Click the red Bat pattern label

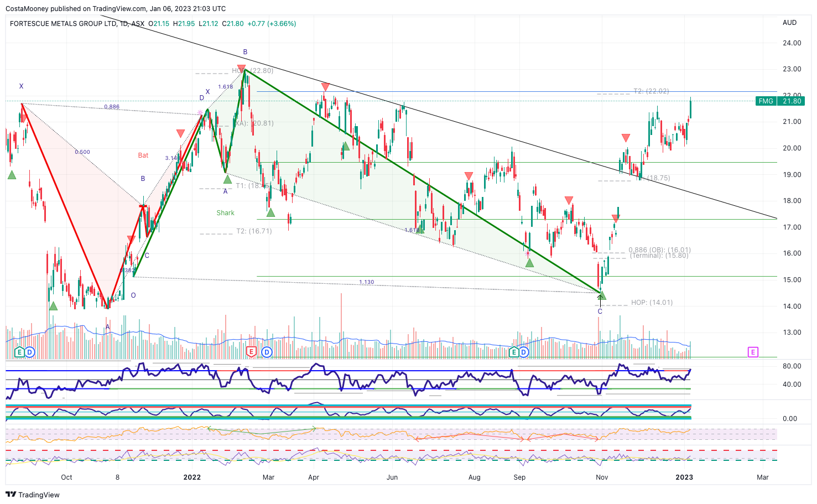coord(143,155)
